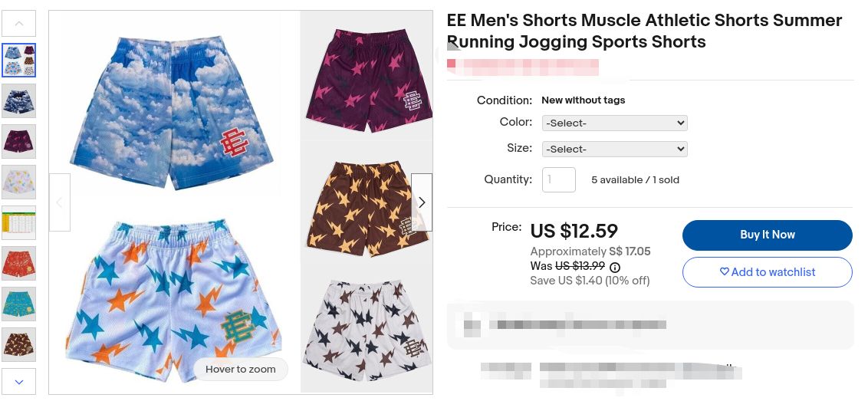
Task: Click the Quantity input field
Action: [x=558, y=180]
